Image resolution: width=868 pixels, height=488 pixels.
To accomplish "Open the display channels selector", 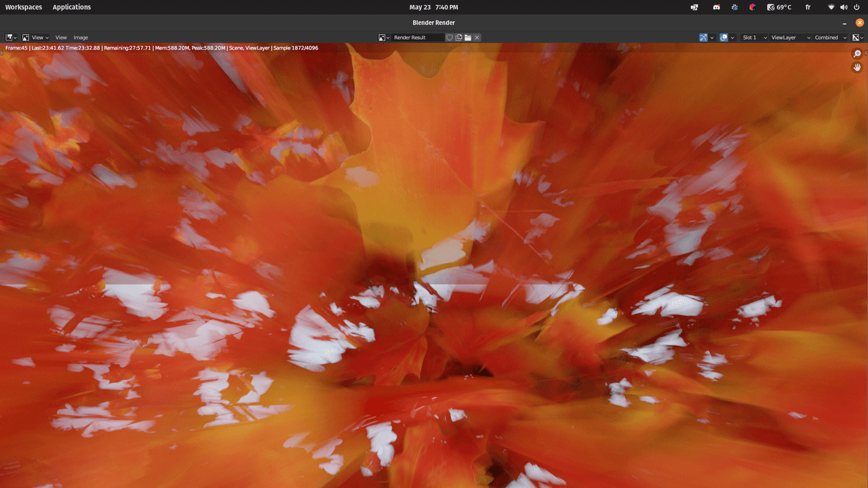I will (858, 37).
